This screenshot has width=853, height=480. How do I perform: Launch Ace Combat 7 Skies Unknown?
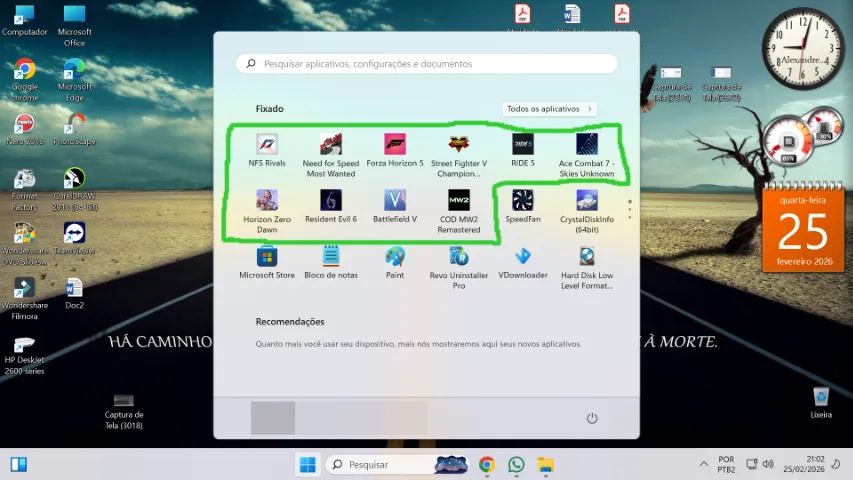click(586, 155)
